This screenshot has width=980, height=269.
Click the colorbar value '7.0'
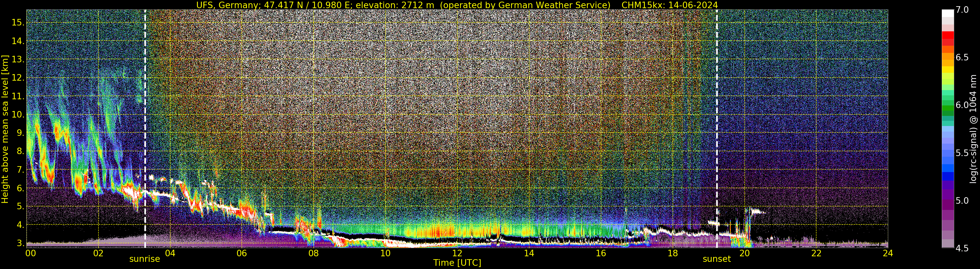click(x=962, y=10)
